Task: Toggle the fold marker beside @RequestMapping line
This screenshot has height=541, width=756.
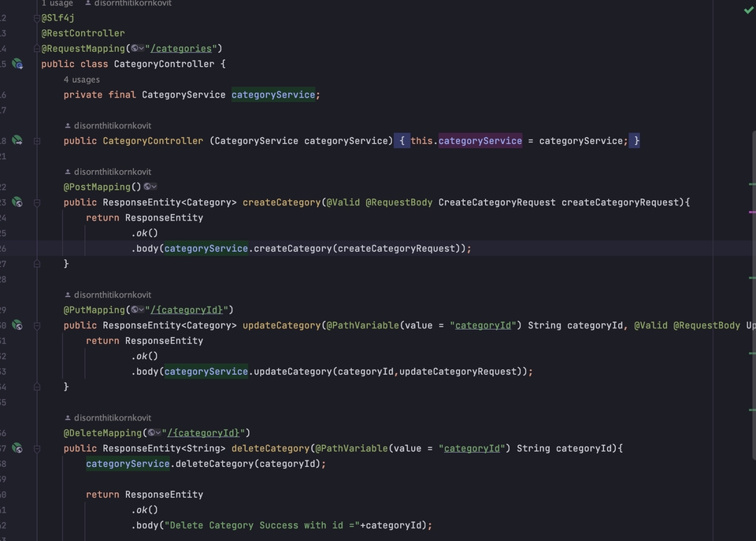Action: 37,49
